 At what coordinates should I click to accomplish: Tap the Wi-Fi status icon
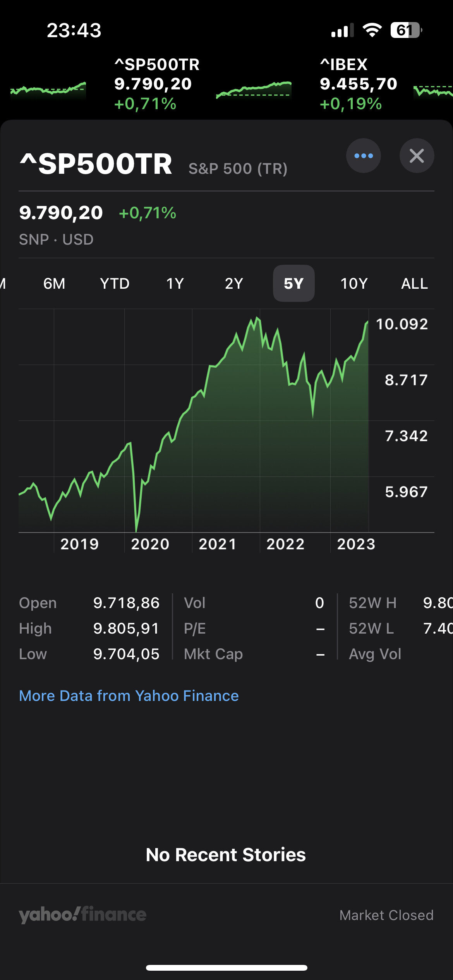point(372,30)
